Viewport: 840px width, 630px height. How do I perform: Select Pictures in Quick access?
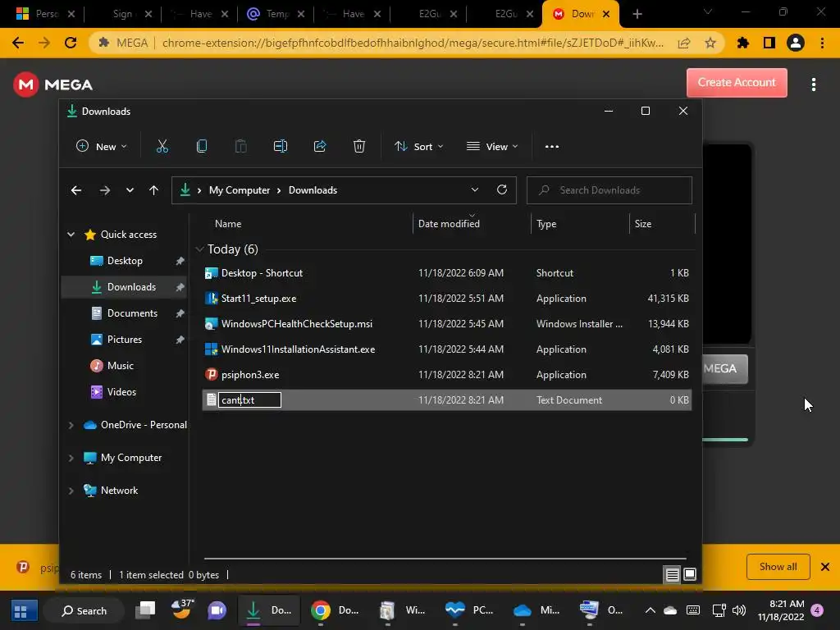point(125,340)
